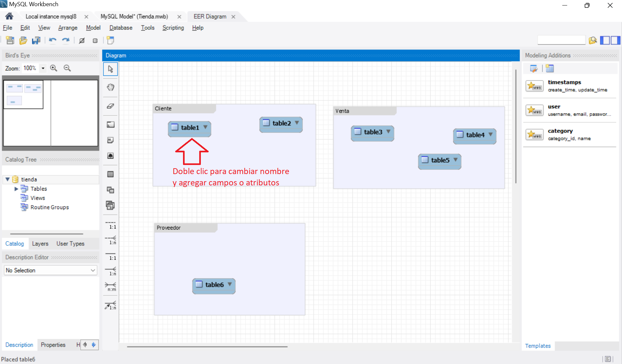Select non-identifying 1:1 relationship tool
622x364 pixels.
point(110,225)
